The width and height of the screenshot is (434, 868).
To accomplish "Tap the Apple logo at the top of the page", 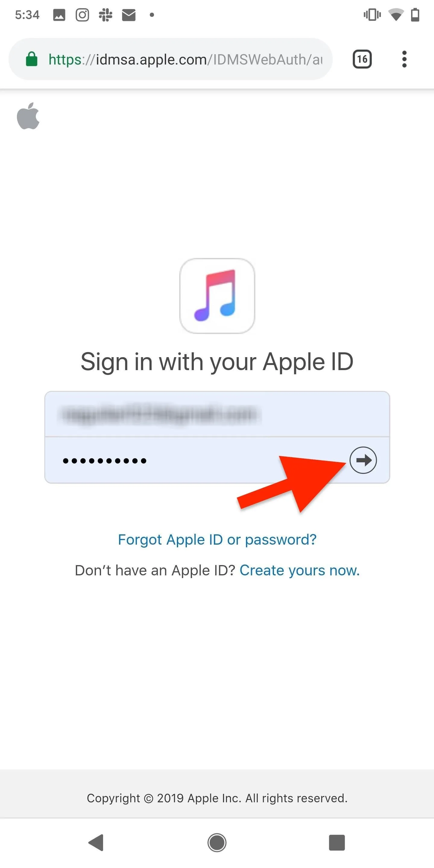I will point(28,115).
